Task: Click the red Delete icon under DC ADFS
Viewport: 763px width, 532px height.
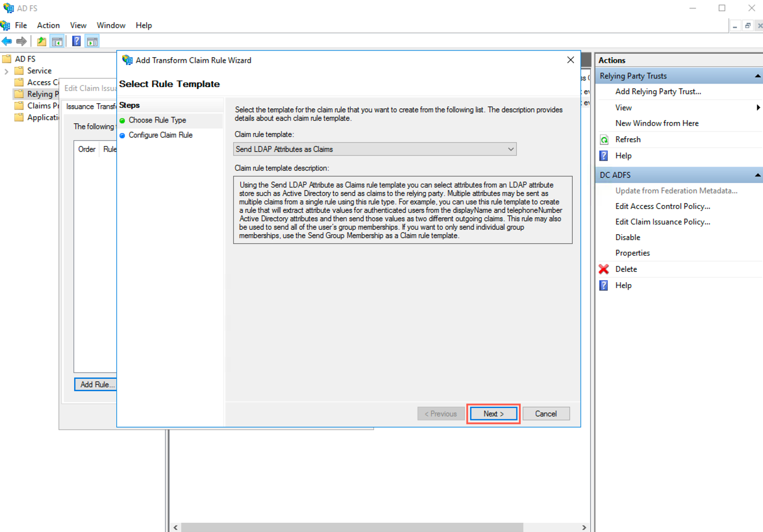Action: coord(605,269)
